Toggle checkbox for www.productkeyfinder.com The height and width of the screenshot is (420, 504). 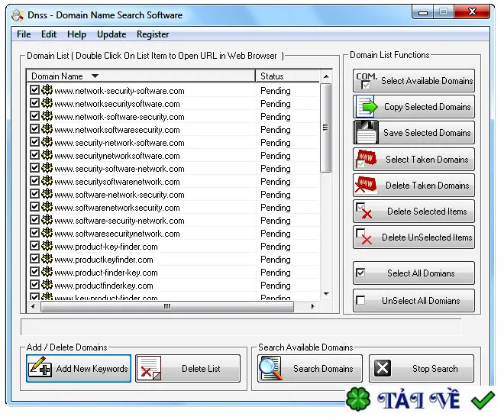click(x=34, y=259)
